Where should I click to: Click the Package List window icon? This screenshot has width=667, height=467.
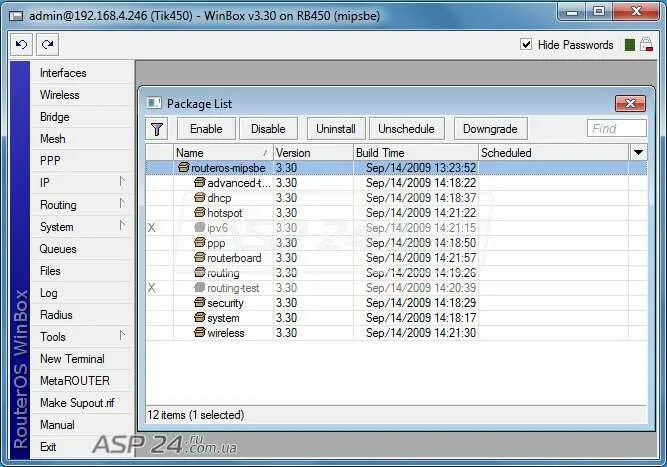pyautogui.click(x=154, y=103)
